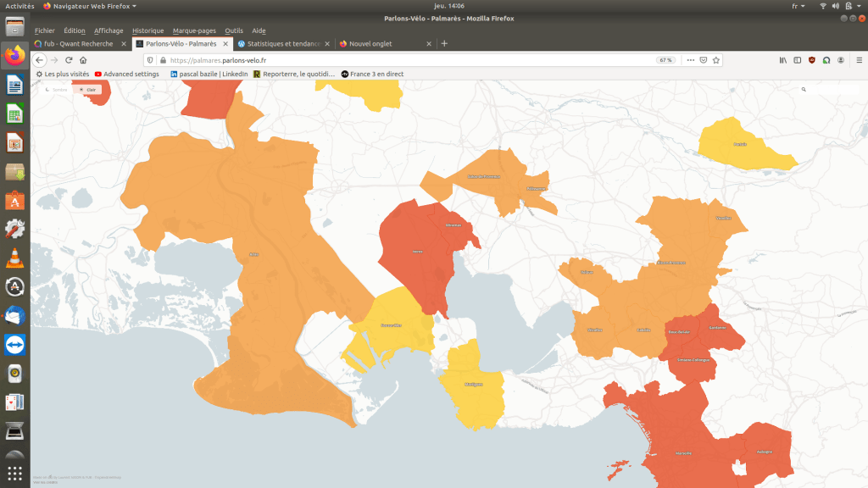Viewport: 868px width, 488px height.
Task: Expand the page actions three-dot menu
Action: click(x=690, y=60)
